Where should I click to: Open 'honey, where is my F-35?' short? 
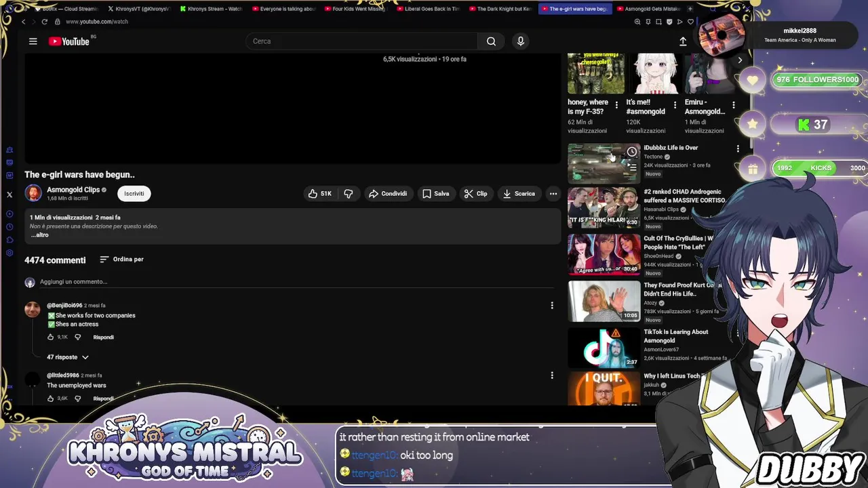point(596,73)
